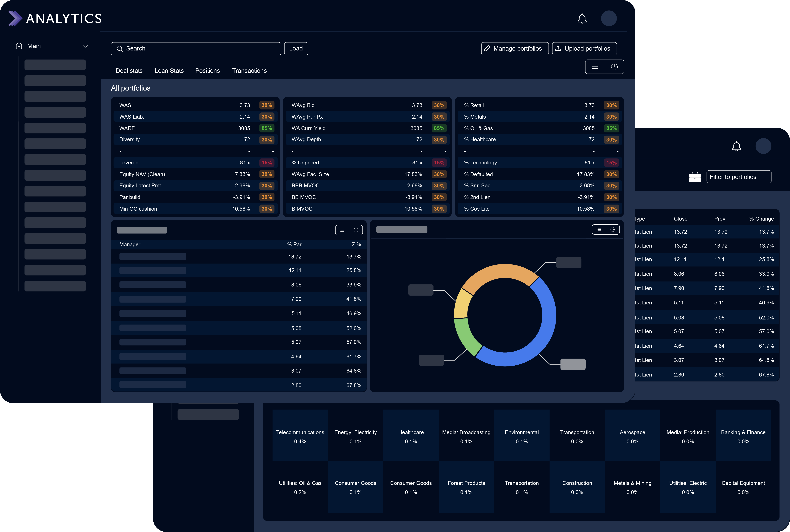790x532 pixels.
Task: Open user avatar in front window
Action: 609,18
